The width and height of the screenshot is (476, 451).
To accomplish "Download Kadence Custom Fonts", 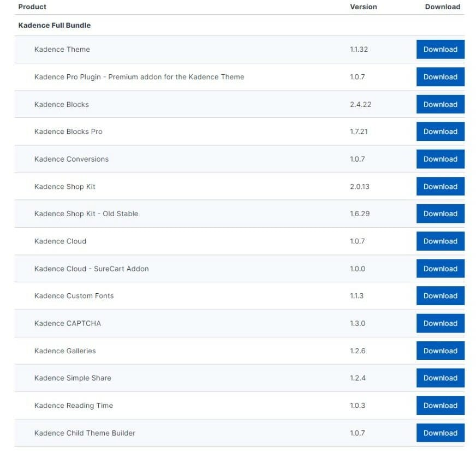I will [440, 296].
